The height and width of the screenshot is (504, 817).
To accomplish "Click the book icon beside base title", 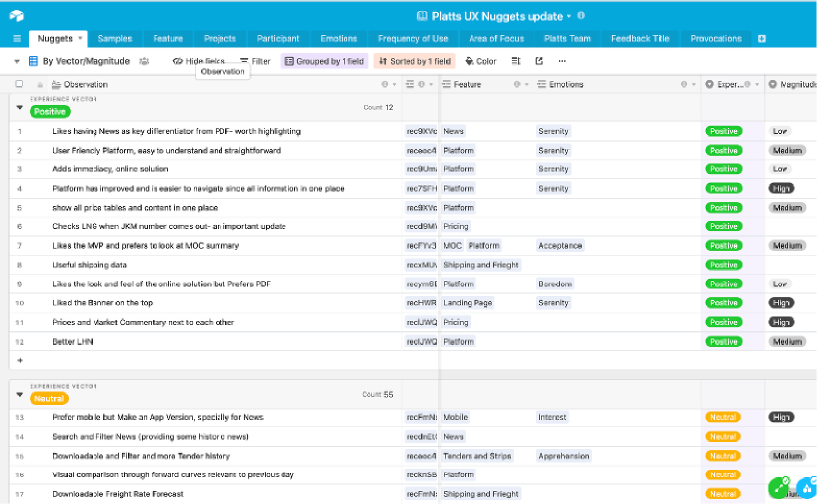I will tap(422, 16).
